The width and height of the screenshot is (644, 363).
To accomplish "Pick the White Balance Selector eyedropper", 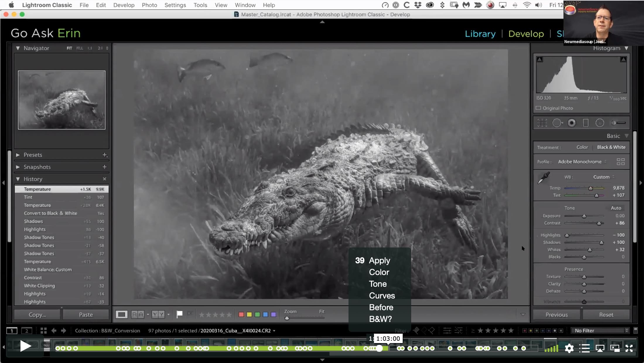I will point(544,178).
